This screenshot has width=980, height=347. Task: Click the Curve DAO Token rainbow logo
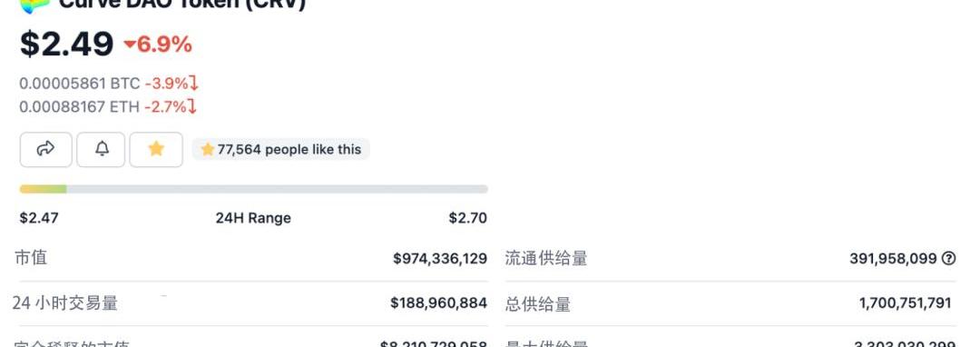tap(34, 5)
